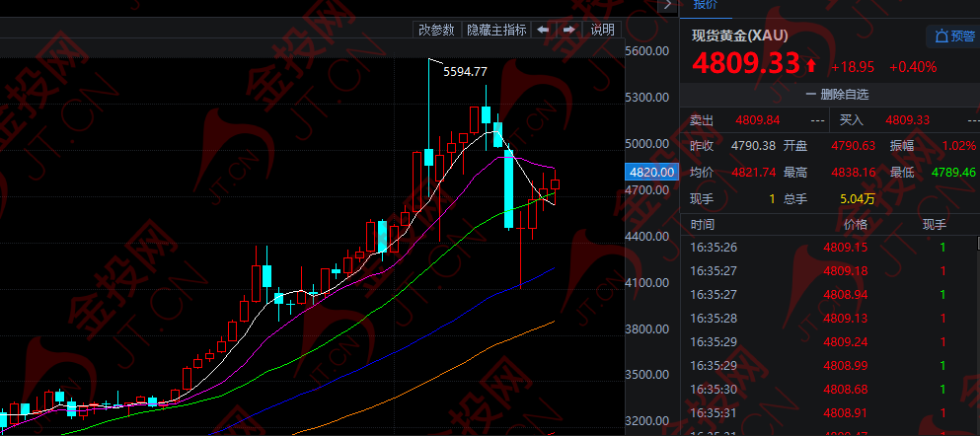The width and height of the screenshot is (980, 436).
Task: Click the latest red candlestick on chart
Action: [555, 183]
